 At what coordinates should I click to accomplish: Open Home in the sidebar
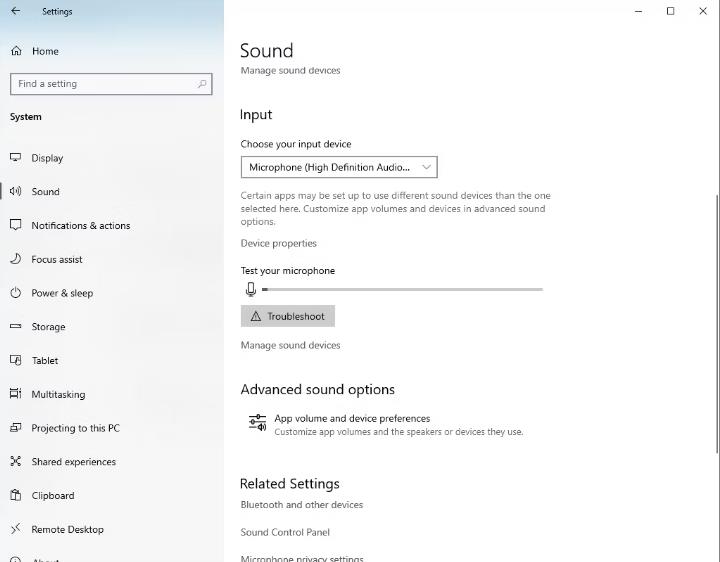(45, 51)
